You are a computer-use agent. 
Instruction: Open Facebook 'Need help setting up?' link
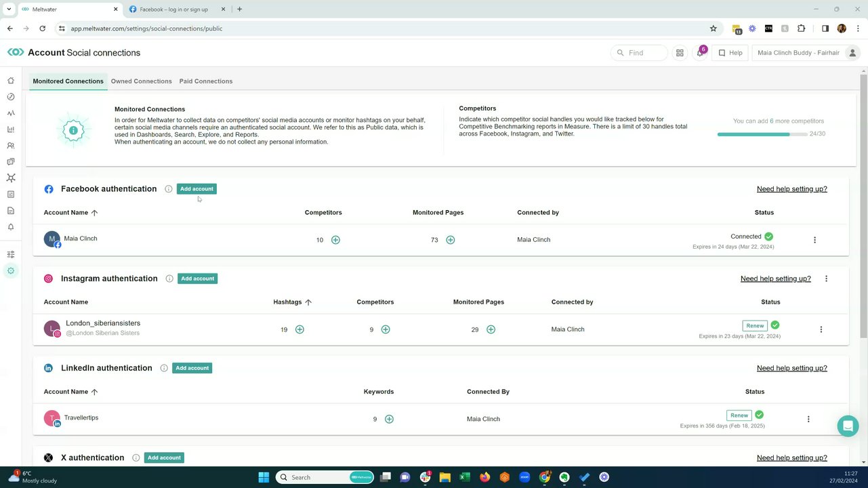(791, 189)
